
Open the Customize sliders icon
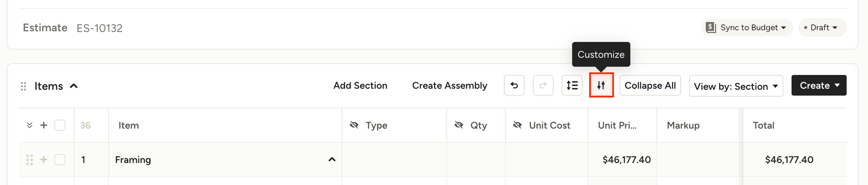[x=601, y=85]
